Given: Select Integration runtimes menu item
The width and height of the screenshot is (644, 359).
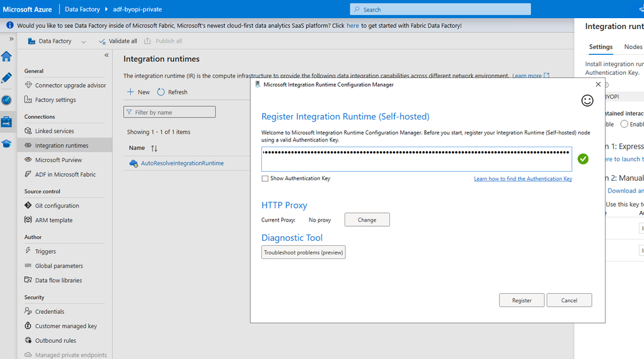Looking at the screenshot, I should click(x=65, y=145).
